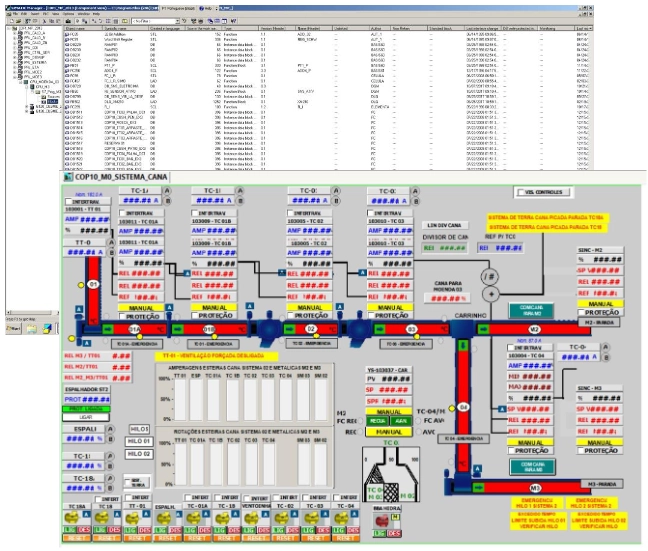
Task: Click the TC - 03 motor icon
Action: point(312,518)
